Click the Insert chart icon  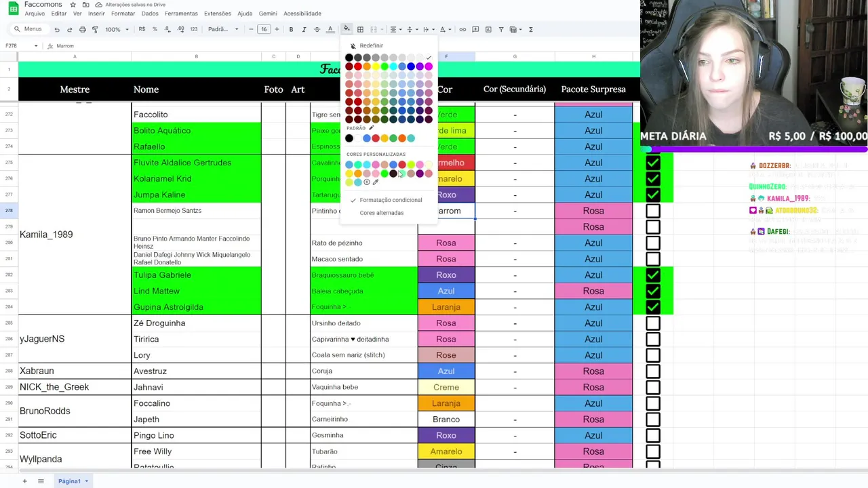488,29
